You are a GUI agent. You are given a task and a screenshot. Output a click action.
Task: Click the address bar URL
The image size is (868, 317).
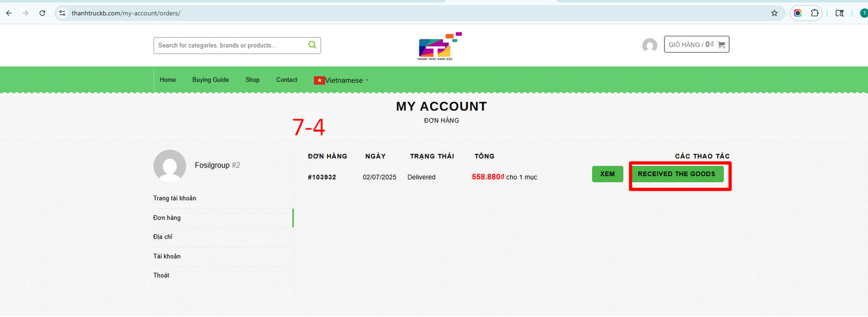click(x=126, y=13)
